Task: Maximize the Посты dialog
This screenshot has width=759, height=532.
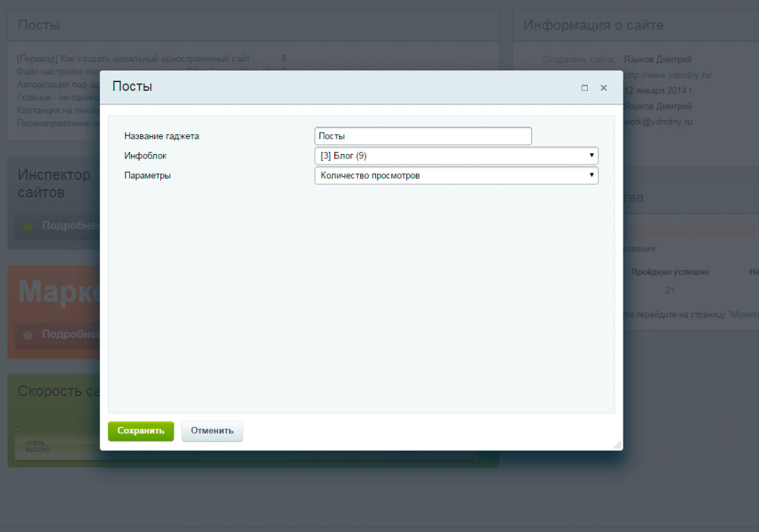Action: tap(585, 87)
